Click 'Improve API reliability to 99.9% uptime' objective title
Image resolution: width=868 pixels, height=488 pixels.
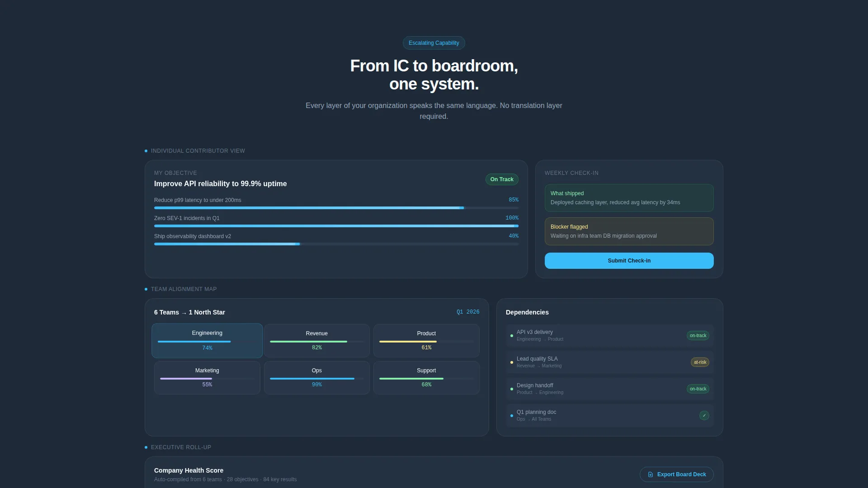point(220,184)
